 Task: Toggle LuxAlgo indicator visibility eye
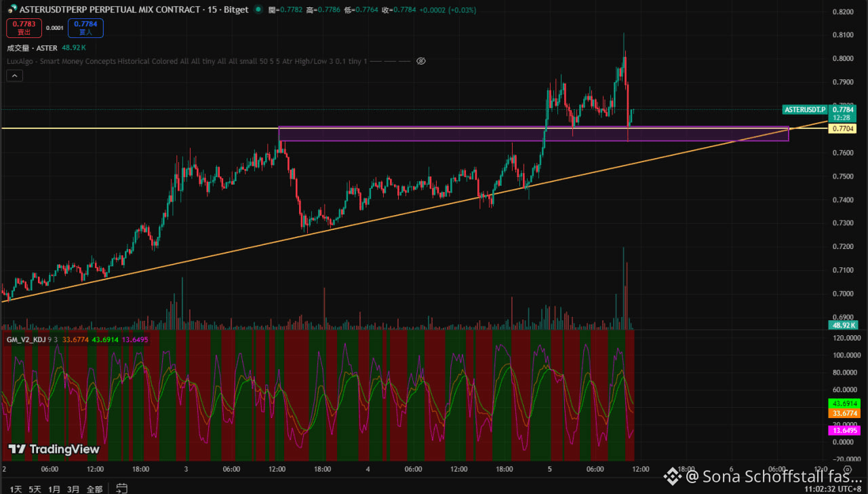pos(420,61)
